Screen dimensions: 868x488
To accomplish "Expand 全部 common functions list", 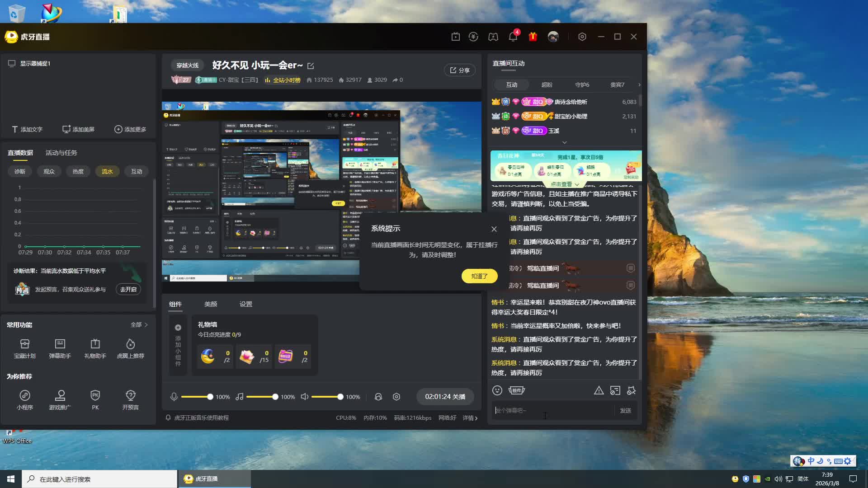I will pyautogui.click(x=139, y=324).
